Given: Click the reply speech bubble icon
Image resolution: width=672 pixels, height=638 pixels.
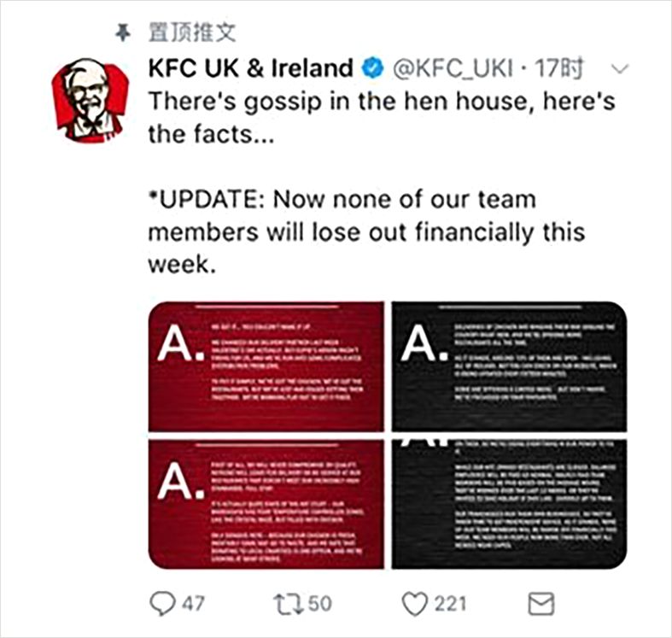Looking at the screenshot, I should [x=163, y=604].
